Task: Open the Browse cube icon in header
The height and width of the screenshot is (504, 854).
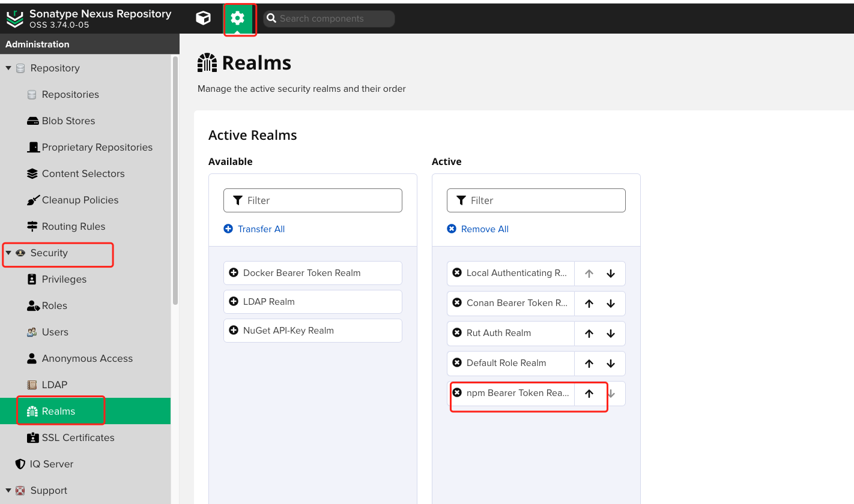Action: point(204,18)
